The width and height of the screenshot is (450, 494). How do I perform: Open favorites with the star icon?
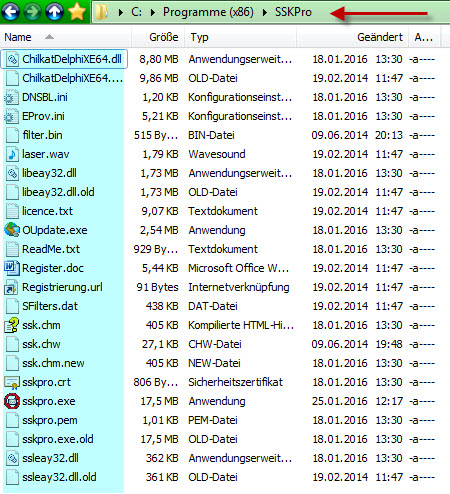click(x=77, y=12)
